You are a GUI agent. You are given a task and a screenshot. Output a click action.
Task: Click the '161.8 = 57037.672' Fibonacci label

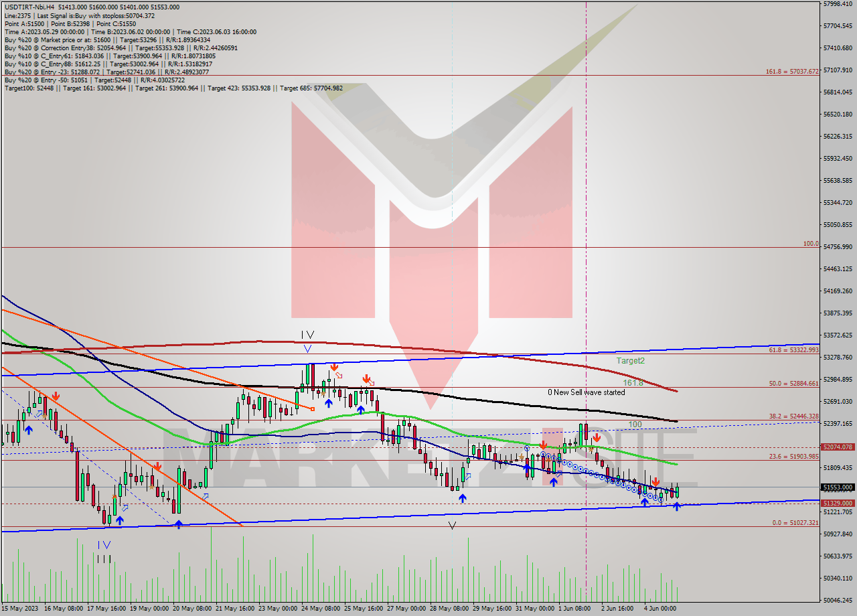pyautogui.click(x=793, y=71)
